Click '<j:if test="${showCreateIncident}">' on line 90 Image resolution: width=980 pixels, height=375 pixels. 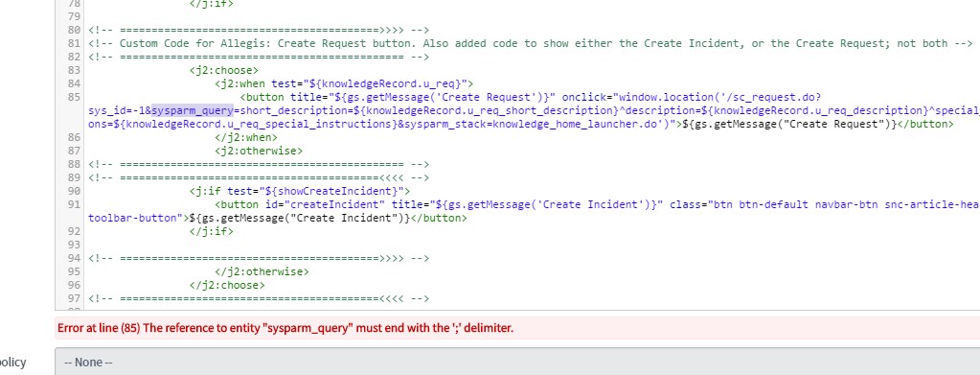pos(300,191)
